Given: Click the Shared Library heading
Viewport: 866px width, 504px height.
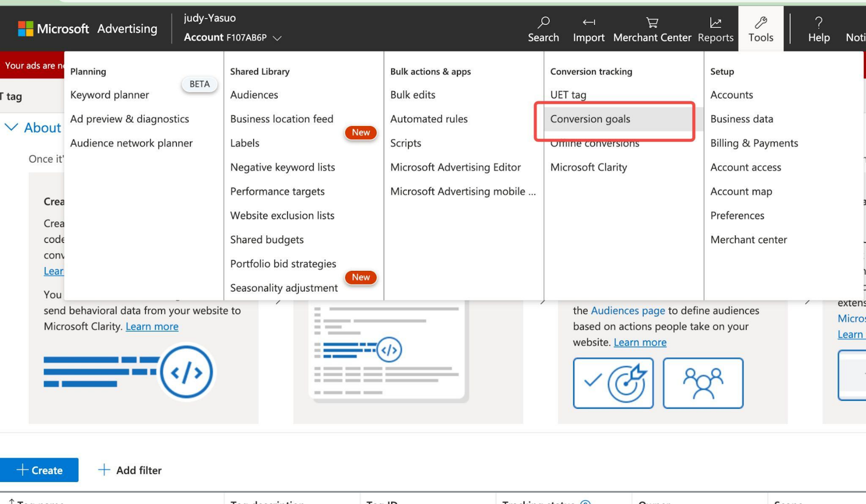Looking at the screenshot, I should [x=260, y=71].
